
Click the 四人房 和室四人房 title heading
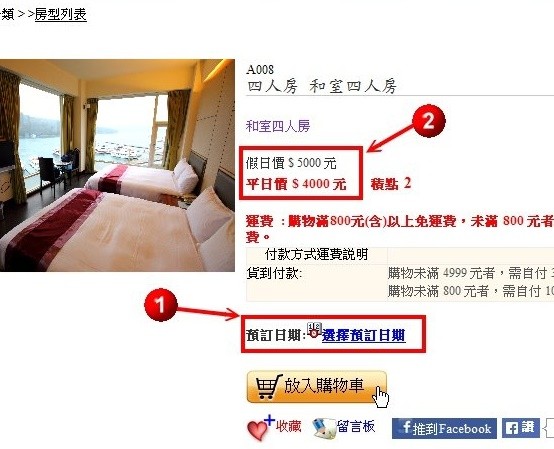click(x=322, y=87)
